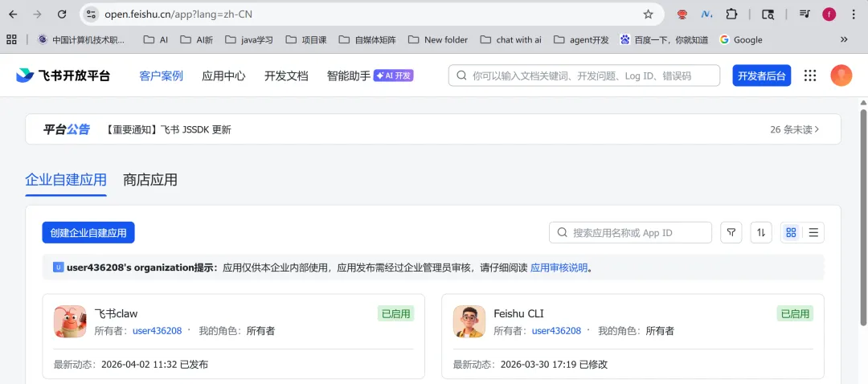Open the 中国计算机技术职 bookmark
868x384 pixels.
81,39
